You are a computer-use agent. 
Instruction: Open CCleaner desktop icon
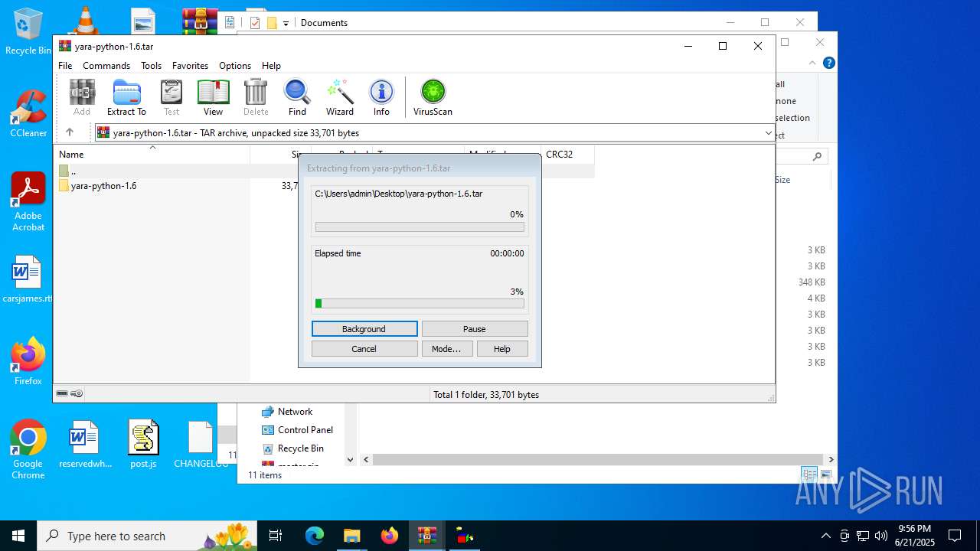[x=28, y=114]
